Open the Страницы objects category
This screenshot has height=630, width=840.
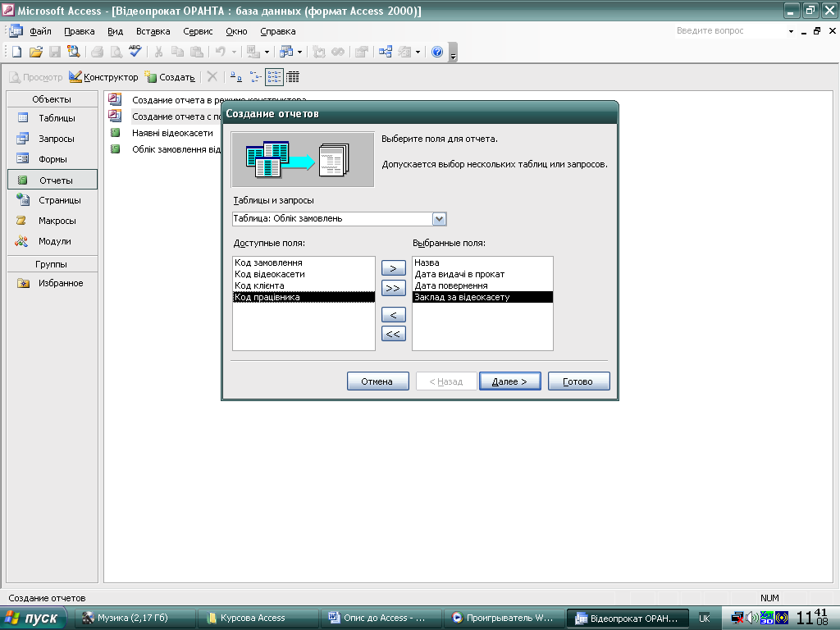pos(52,200)
